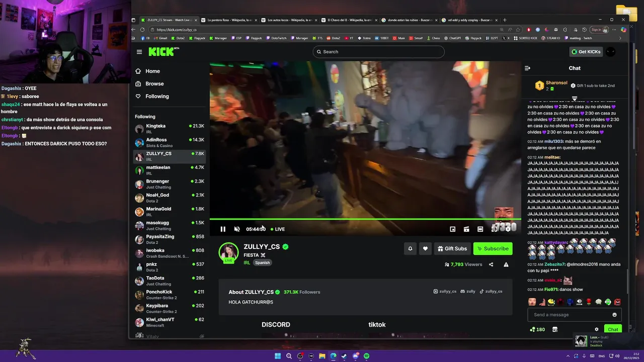Screen dimensions: 644x362
Task: Open Kingteka channel in Following list
Action: [170, 129]
